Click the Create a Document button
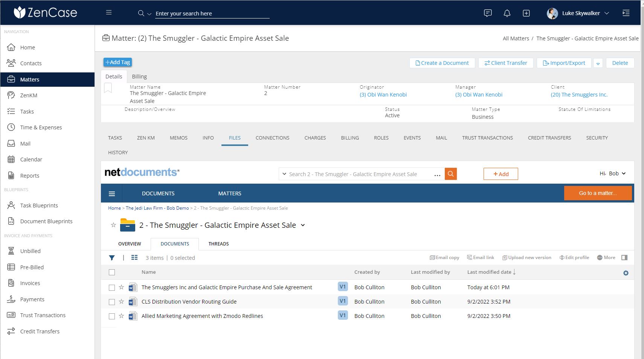 pos(442,63)
